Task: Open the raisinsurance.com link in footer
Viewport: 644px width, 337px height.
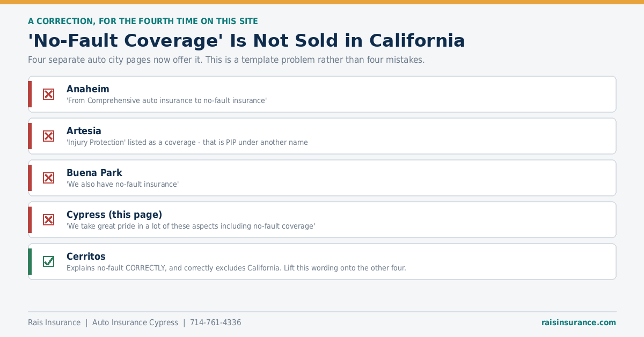Action: coord(579,323)
